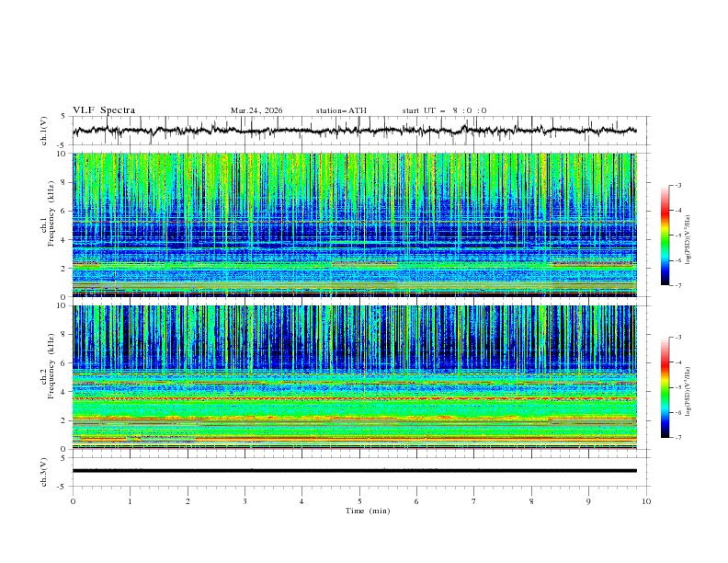
Task: Click inside the ch.2 spectrogram panel
Action: [x=355, y=377]
